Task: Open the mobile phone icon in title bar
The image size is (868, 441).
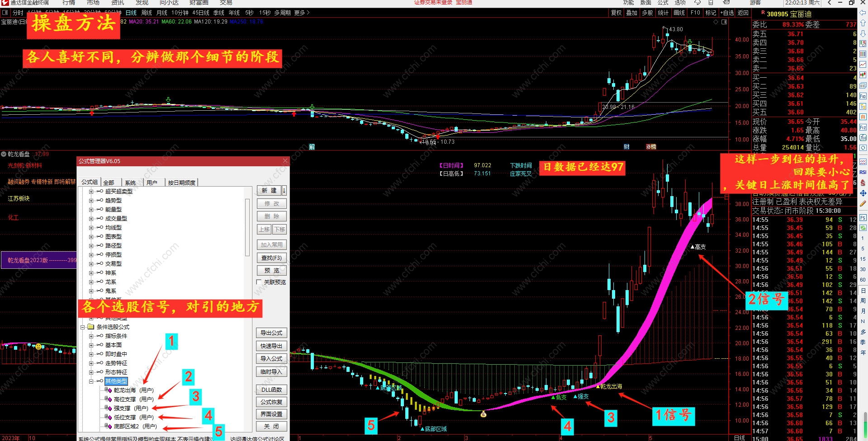Action: pos(711,3)
